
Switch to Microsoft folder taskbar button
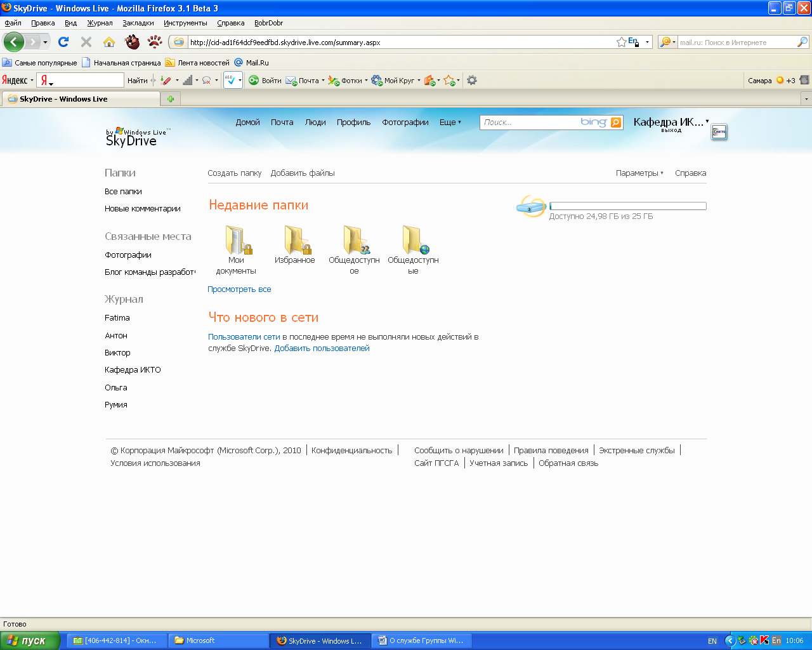tap(219, 640)
